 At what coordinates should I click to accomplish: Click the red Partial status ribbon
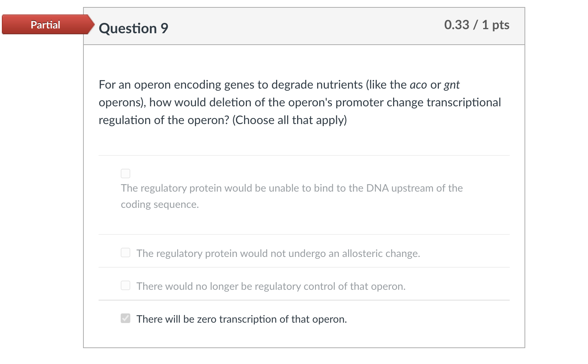coord(45,25)
